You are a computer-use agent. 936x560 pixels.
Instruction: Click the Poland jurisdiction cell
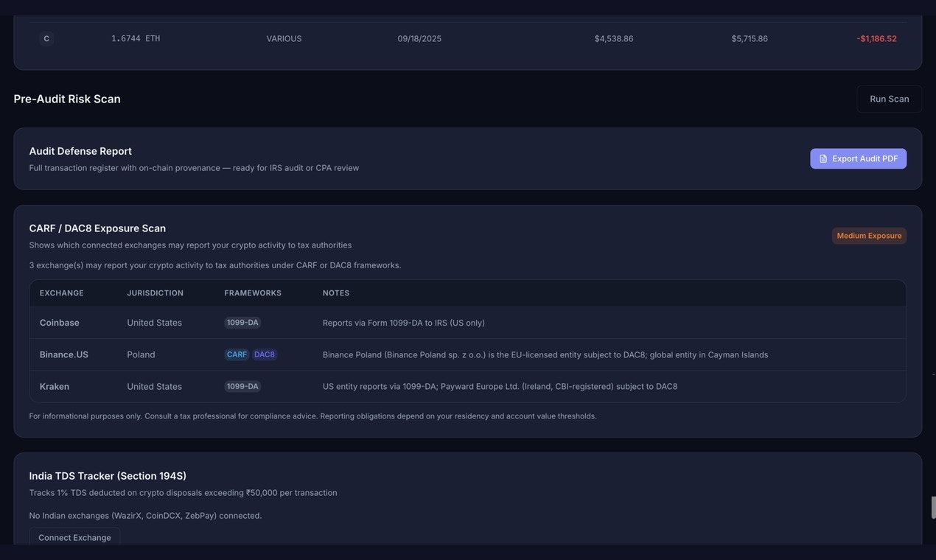[x=141, y=354]
